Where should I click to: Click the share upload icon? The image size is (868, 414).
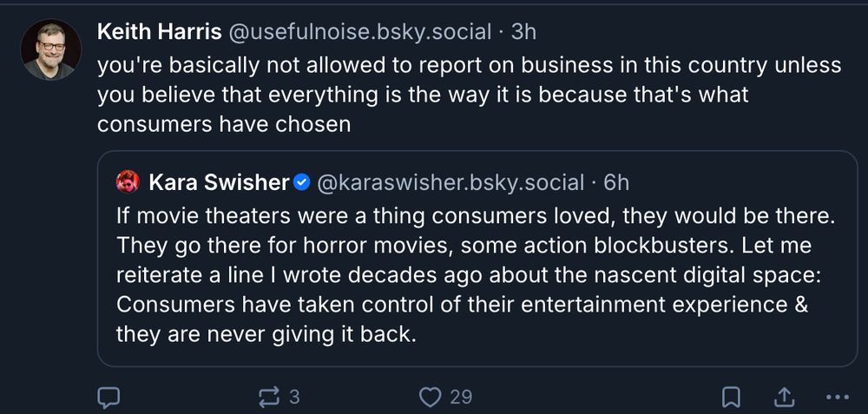pos(784,397)
